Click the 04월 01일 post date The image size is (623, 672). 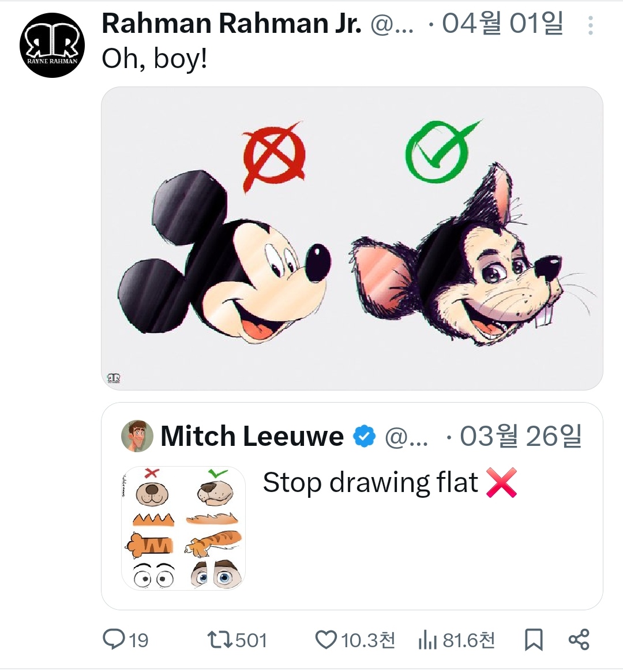tap(502, 24)
